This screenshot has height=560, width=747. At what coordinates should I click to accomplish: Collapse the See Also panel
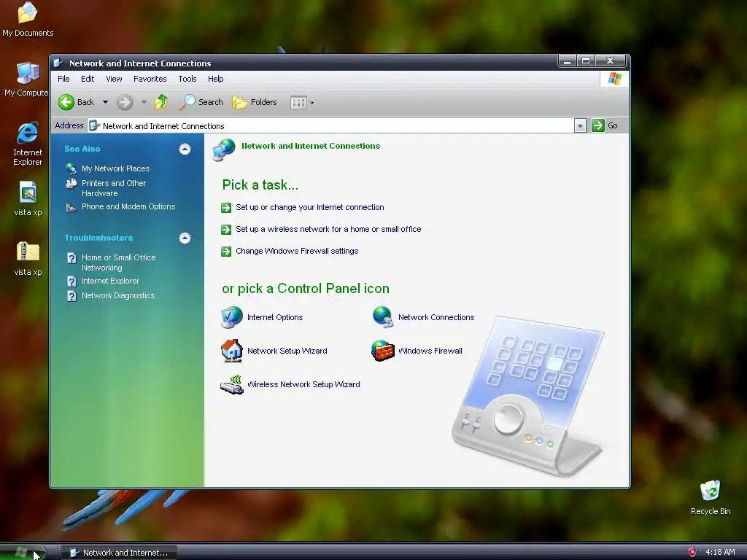pos(185,149)
